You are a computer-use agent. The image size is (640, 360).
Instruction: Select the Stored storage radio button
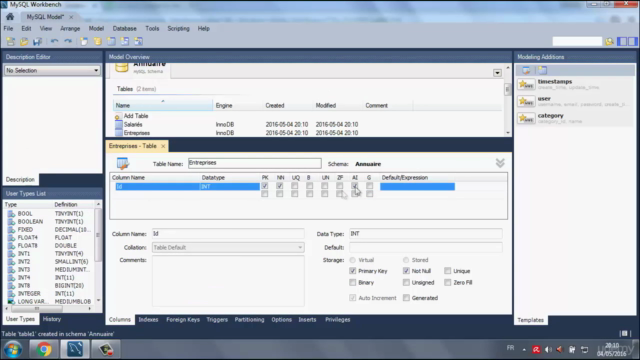pos(406,260)
